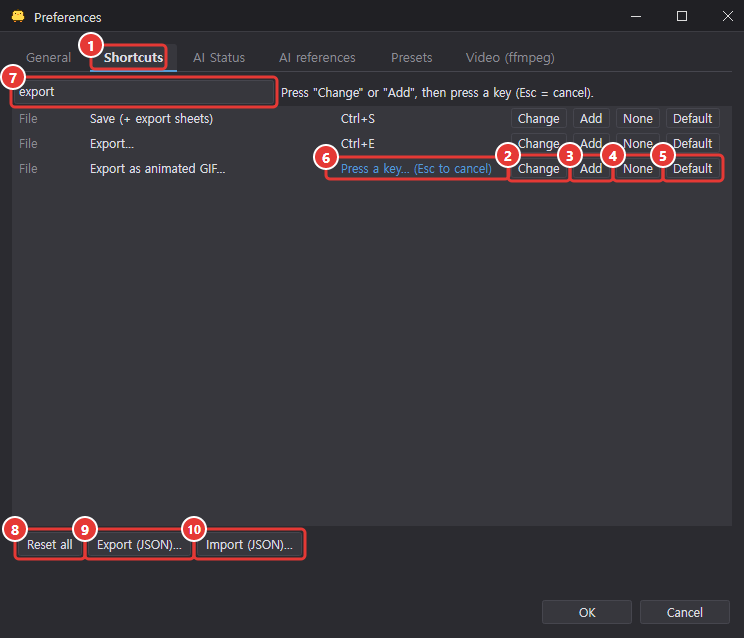Click the Import (JSON)... button
Viewport: 744px width, 638px height.
249,545
